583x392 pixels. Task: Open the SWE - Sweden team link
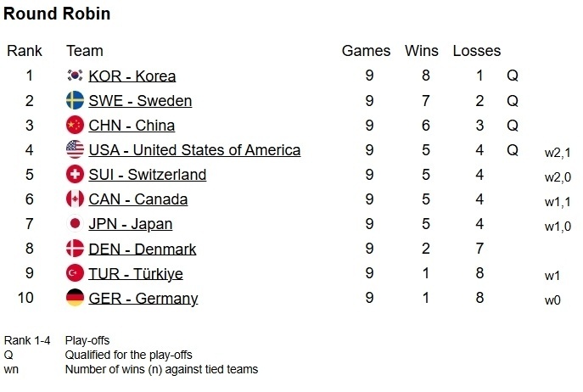coord(140,101)
